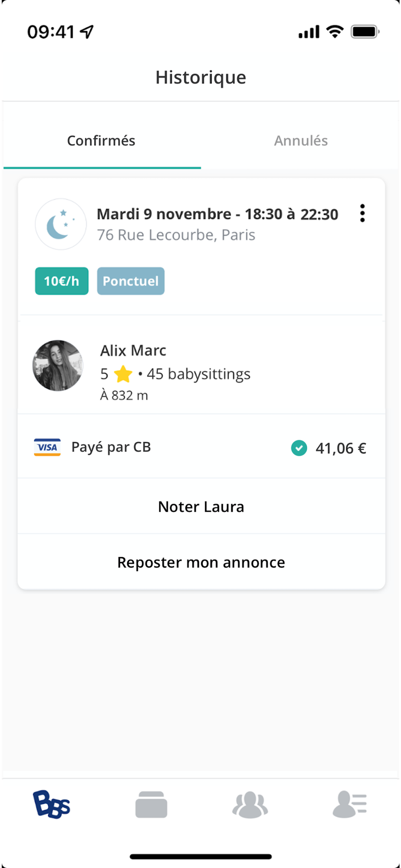Viewport: 401px width, 868px height.
Task: Select the Confirmés tab
Action: point(101,141)
